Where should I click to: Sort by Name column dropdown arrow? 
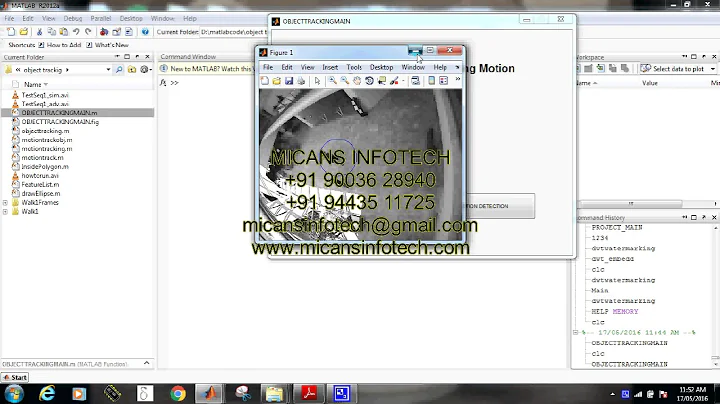45,84
